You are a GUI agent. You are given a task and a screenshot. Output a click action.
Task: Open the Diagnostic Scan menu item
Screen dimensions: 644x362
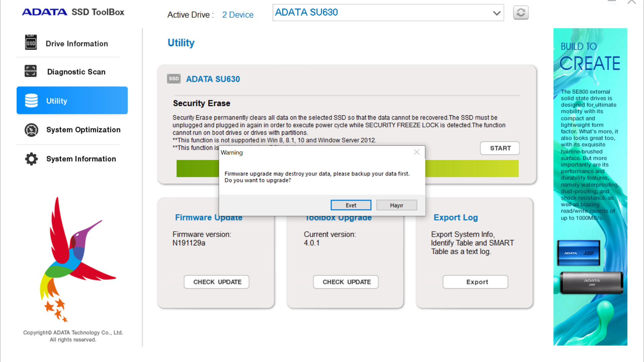click(x=76, y=72)
